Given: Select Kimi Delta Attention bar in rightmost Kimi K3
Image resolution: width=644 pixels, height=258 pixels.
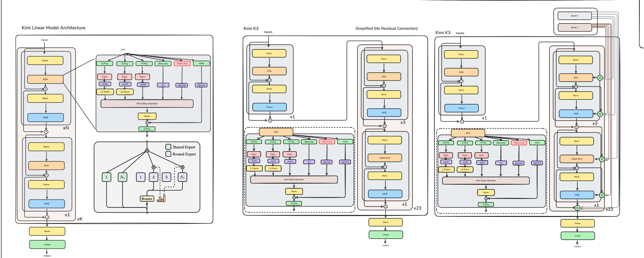Looking at the screenshot, I should click(486, 181).
